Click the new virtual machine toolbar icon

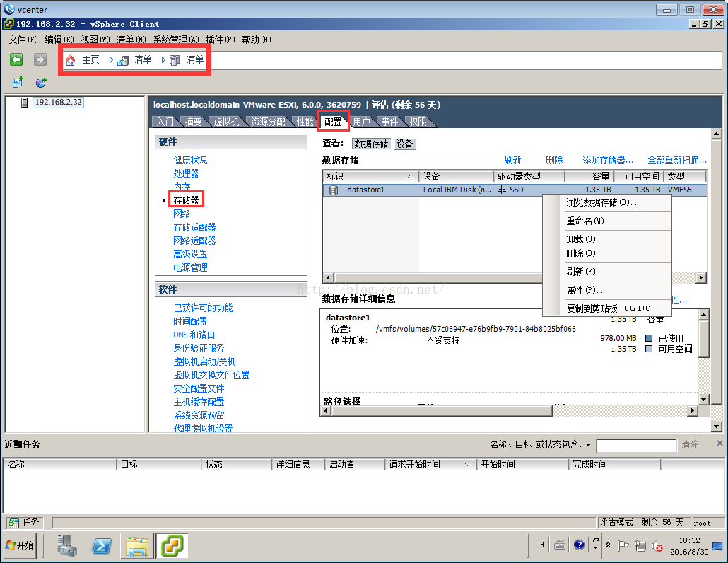pos(18,83)
